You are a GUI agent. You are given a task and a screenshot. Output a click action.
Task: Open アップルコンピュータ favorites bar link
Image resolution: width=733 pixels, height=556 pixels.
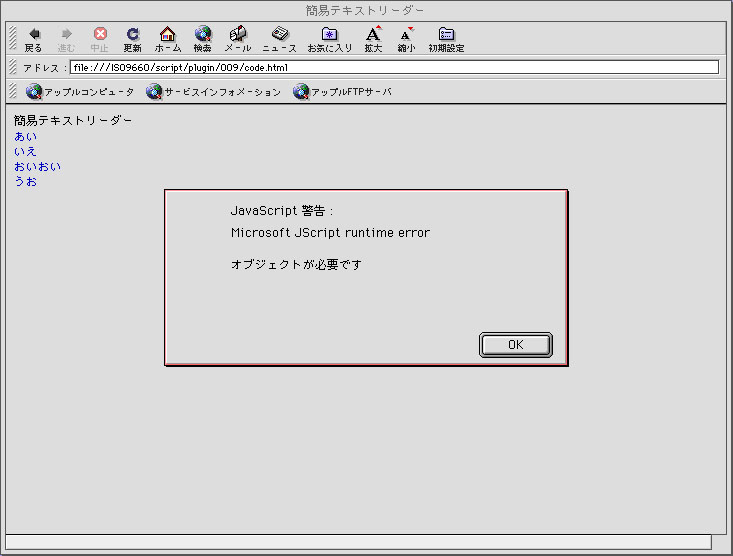pos(80,92)
